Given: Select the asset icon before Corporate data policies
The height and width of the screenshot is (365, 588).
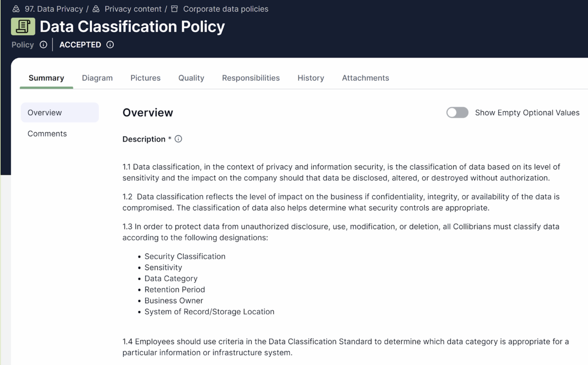Looking at the screenshot, I should pyautogui.click(x=174, y=9).
